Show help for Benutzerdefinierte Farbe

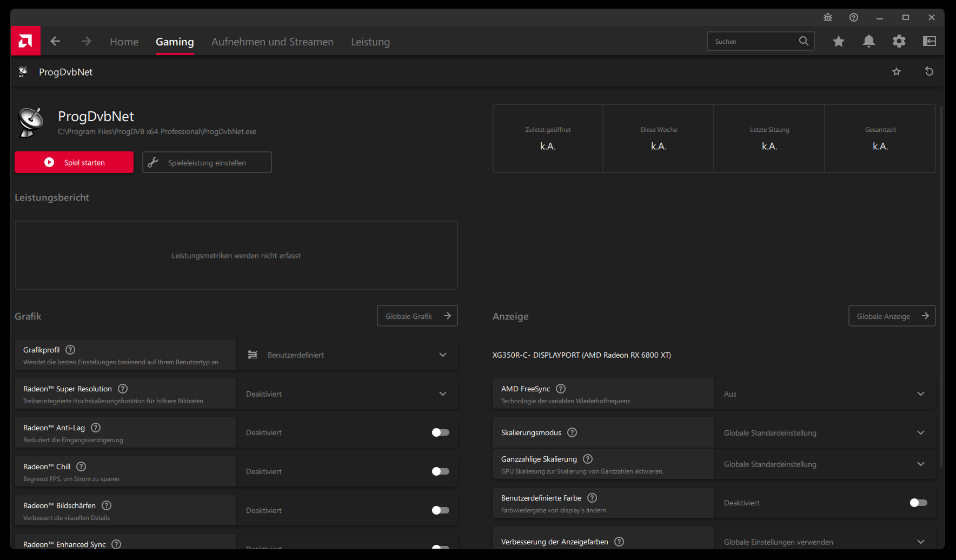point(592,498)
